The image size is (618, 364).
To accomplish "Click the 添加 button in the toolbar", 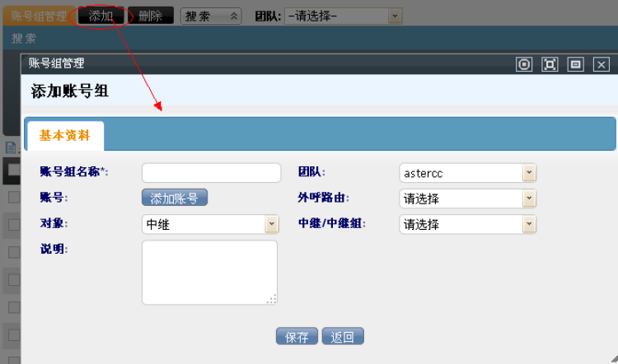I will pyautogui.click(x=101, y=16).
